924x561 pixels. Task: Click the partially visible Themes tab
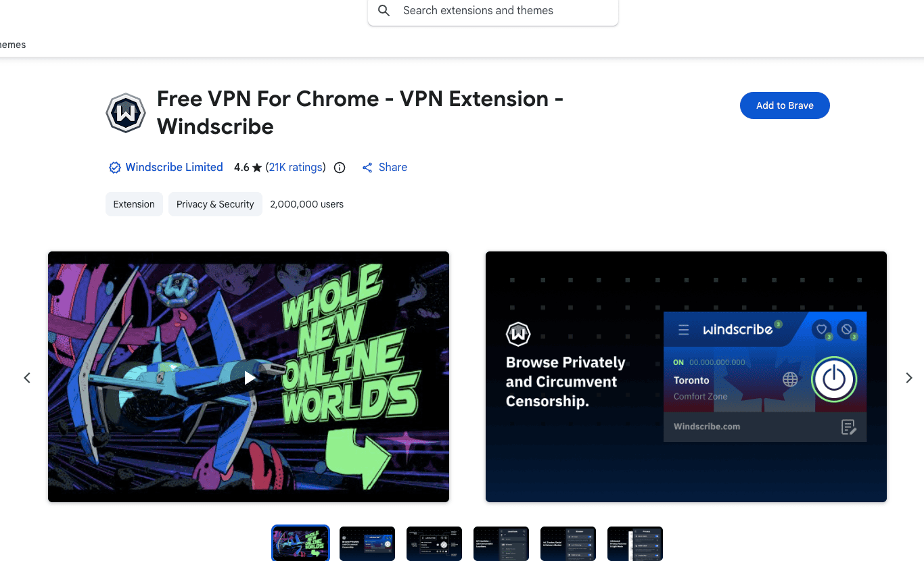[12, 45]
